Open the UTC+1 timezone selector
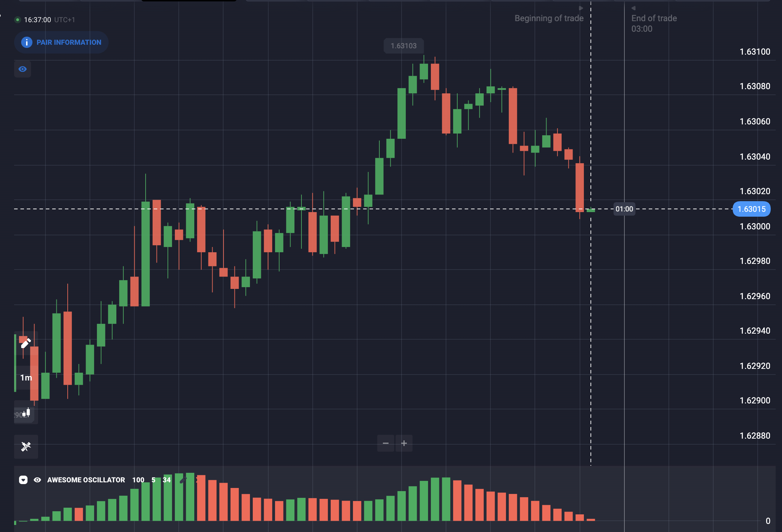The height and width of the screenshot is (532, 782). coord(65,20)
